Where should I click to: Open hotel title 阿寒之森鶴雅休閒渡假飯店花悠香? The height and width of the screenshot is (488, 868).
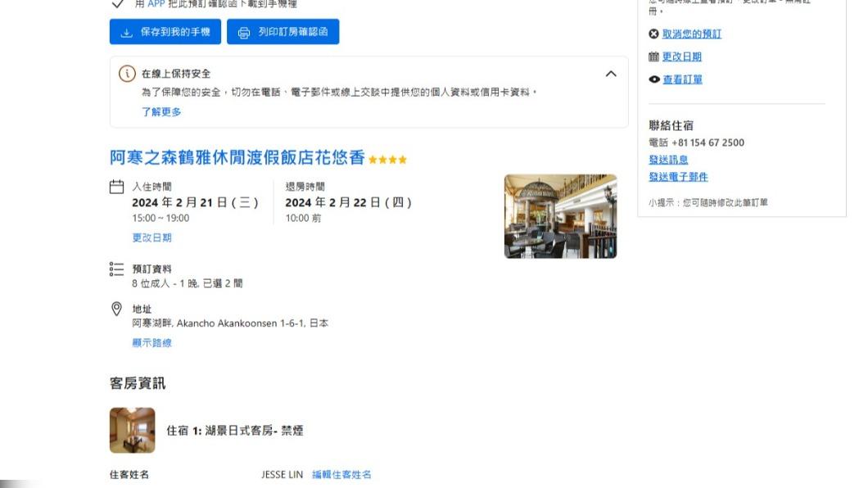click(x=237, y=158)
